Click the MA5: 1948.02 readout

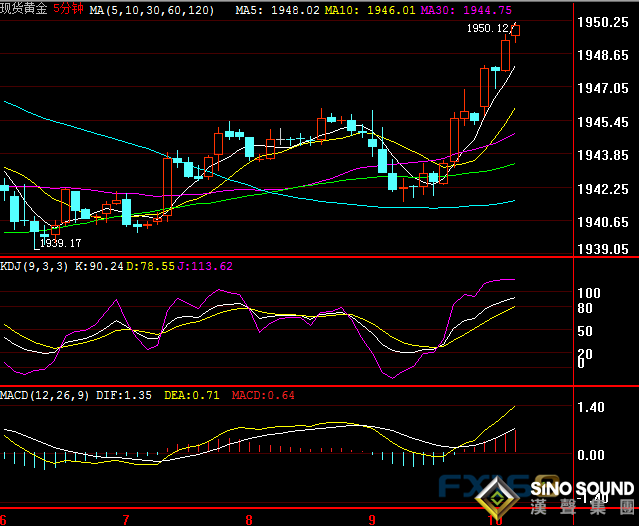[277, 9]
